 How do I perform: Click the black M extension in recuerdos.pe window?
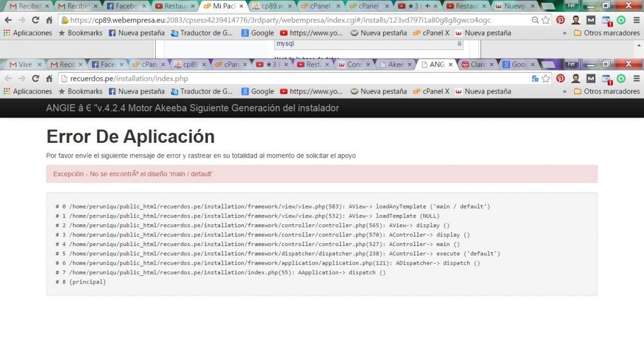pyautogui.click(x=591, y=78)
